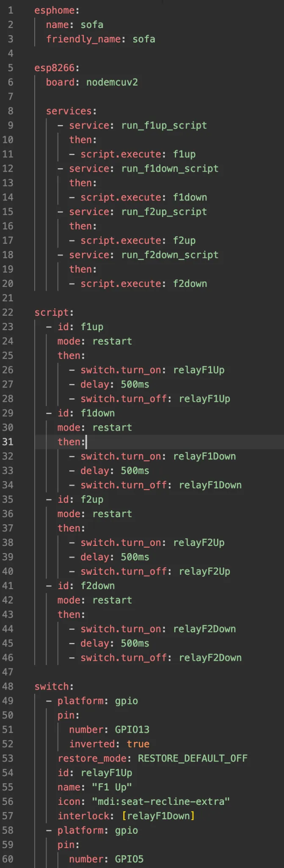
Task: Click 'switch.turn_on: relayF1Up' line
Action: 152,370
